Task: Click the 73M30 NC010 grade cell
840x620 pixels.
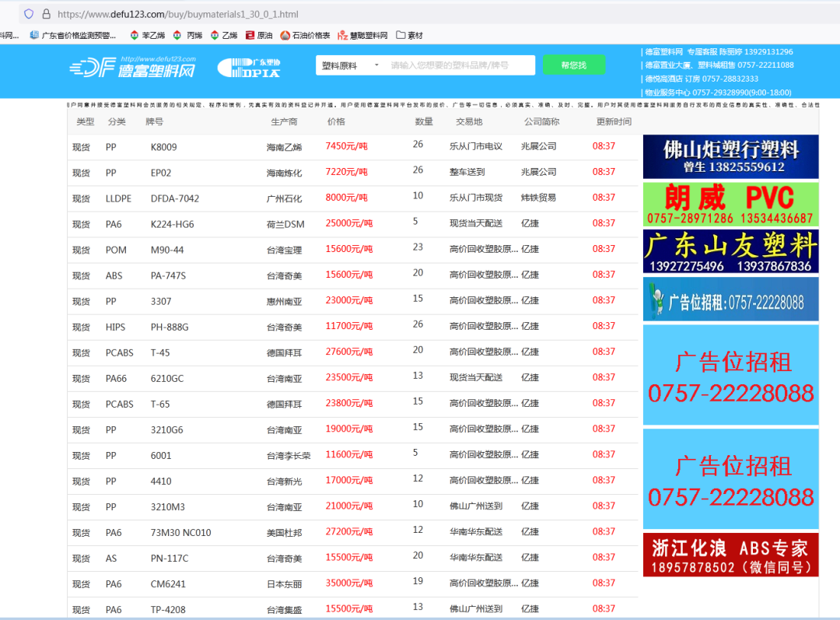Action: coord(180,533)
